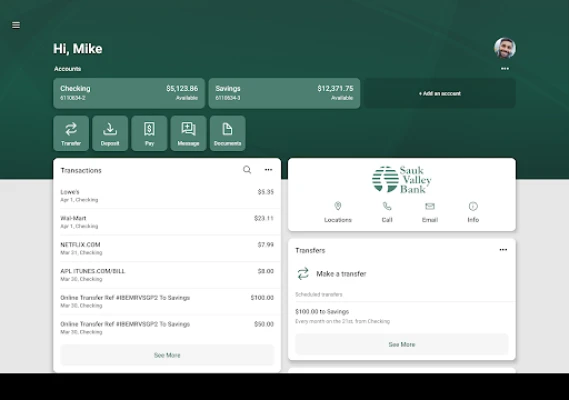Open the Deposit quick action

[x=110, y=133]
